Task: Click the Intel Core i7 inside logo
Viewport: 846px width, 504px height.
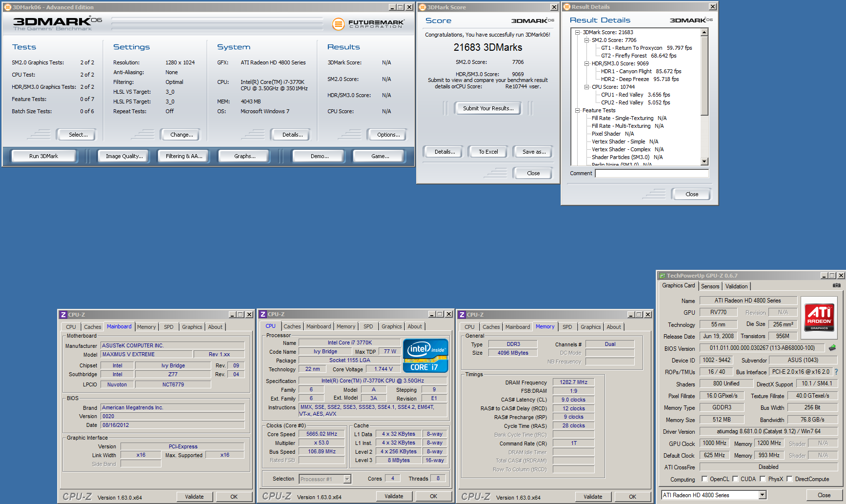Action: pyautogui.click(x=425, y=355)
